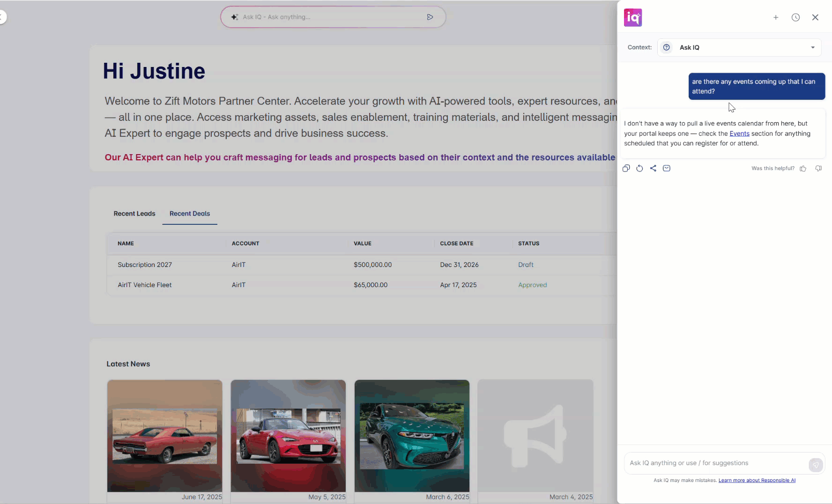
Task: Mark response unhelpful with thumbs down
Action: point(818,168)
